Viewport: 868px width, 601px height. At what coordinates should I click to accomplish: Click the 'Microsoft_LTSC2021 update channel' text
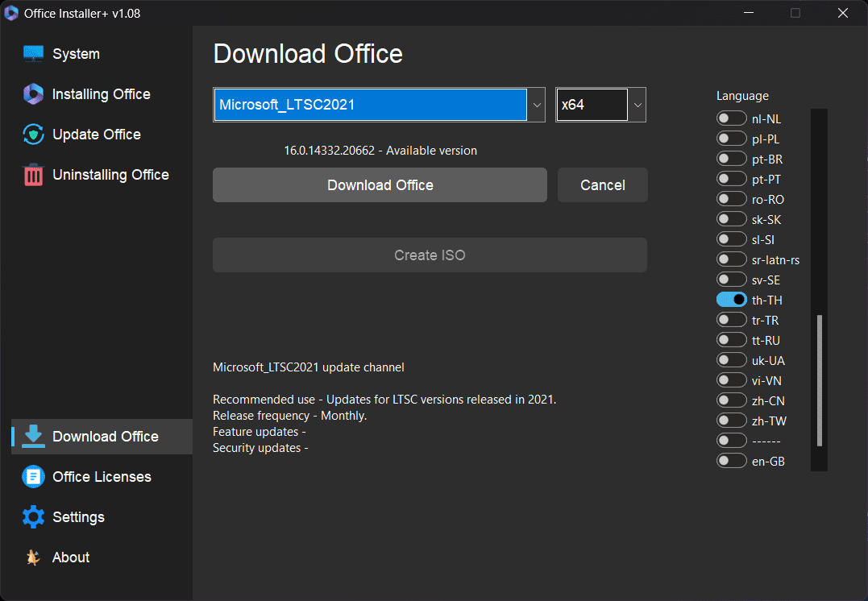(309, 367)
